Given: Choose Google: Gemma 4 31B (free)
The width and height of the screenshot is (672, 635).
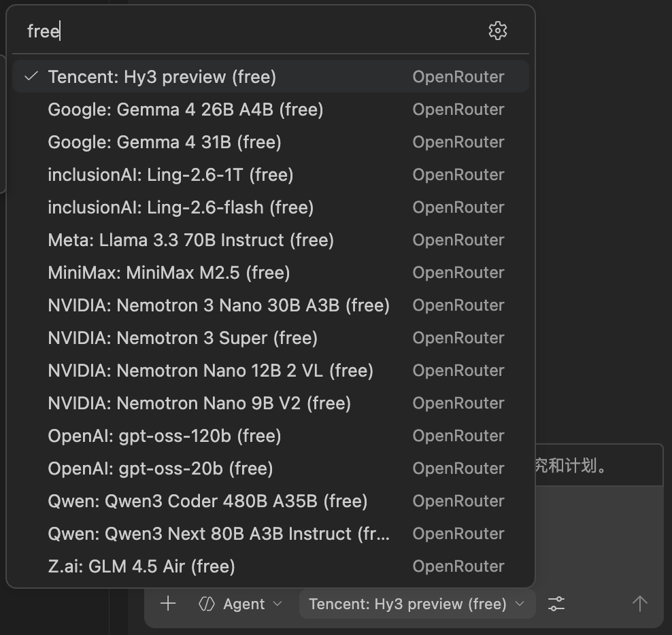Looking at the screenshot, I should pos(165,142).
